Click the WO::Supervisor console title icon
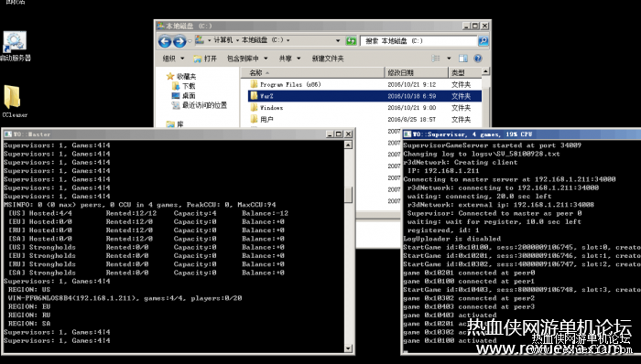 tap(407, 134)
